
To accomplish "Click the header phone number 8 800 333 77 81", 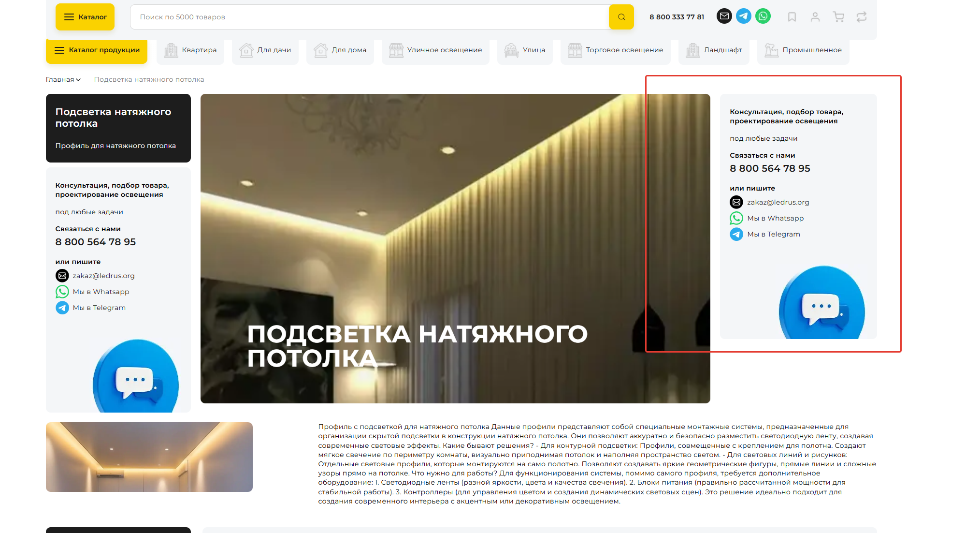I will (x=676, y=17).
